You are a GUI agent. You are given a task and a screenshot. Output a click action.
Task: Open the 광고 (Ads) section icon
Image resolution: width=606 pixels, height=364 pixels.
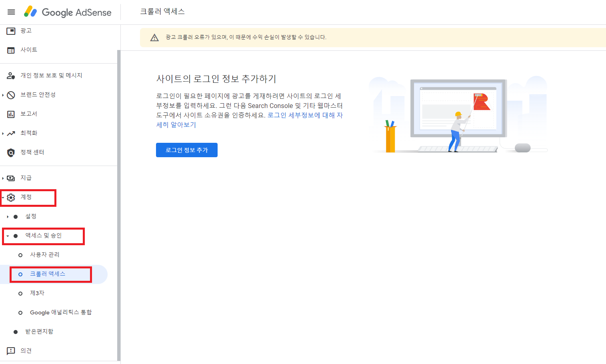pyautogui.click(x=11, y=30)
